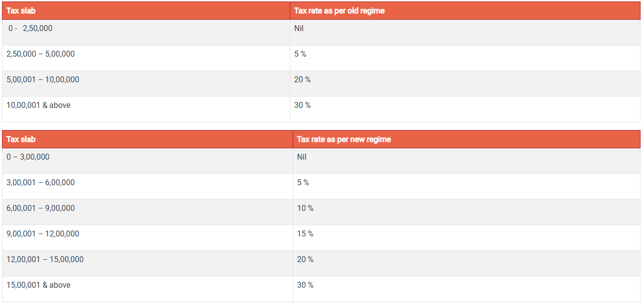Select the '6,00,001 – 9,00,000' slab cell
644x303 pixels.
(x=40, y=208)
